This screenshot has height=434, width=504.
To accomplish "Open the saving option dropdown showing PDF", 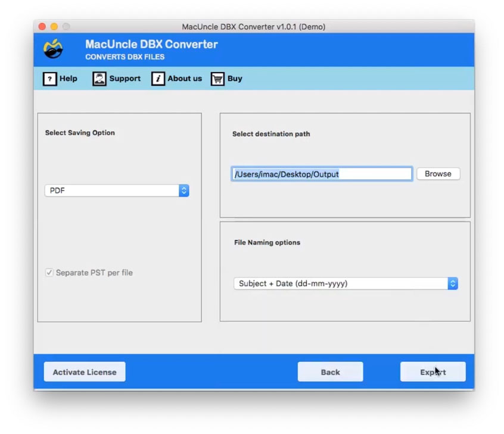I will point(116,190).
